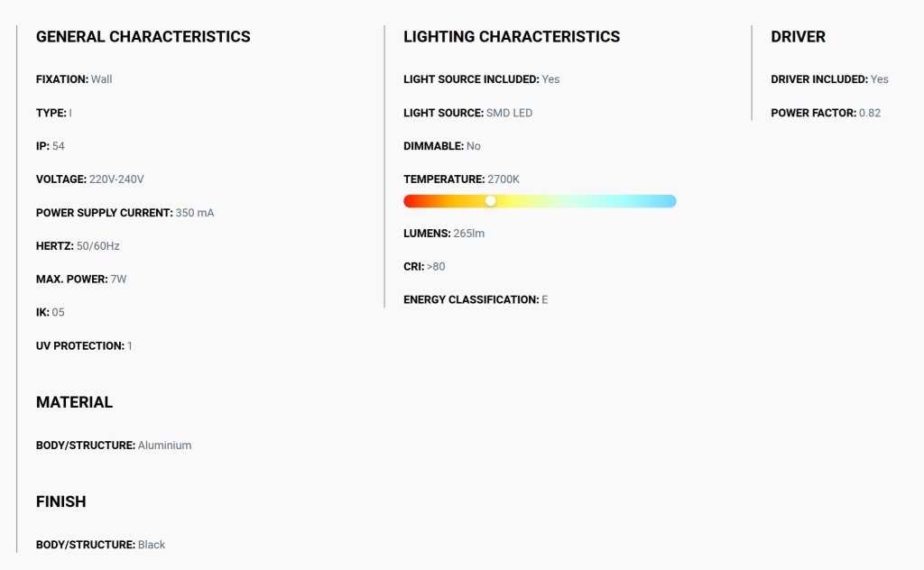Select the Energy Classification E entry
This screenshot has width=924, height=570.
pyautogui.click(x=476, y=299)
